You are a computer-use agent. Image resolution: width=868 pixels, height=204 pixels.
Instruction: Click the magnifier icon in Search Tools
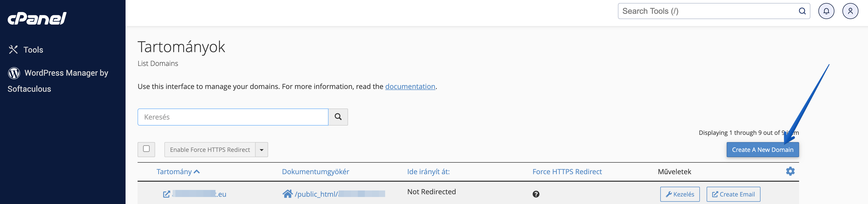click(x=802, y=11)
